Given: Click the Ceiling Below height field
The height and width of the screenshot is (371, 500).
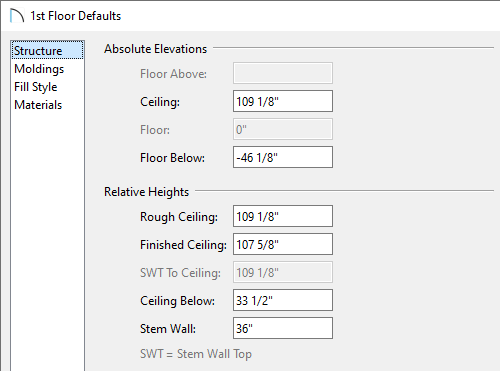Looking at the screenshot, I should click(x=283, y=300).
